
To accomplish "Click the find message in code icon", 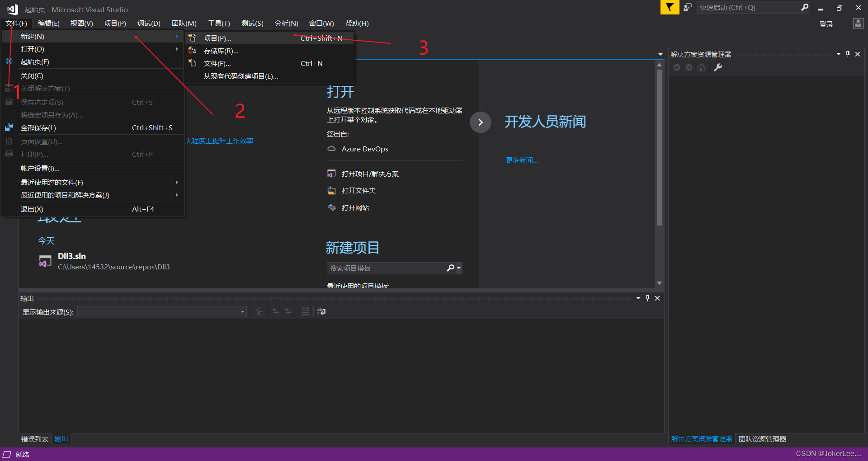I will pos(259,311).
